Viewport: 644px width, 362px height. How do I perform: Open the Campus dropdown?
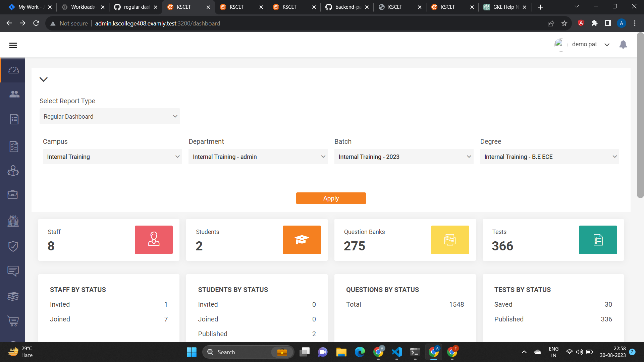pyautogui.click(x=112, y=157)
